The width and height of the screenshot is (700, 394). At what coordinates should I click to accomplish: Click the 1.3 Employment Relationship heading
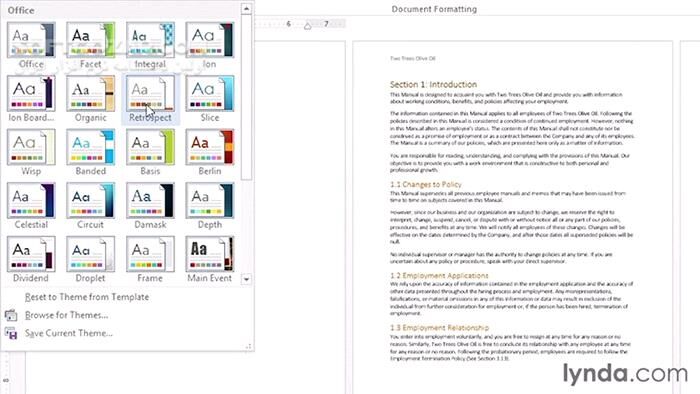point(439,328)
